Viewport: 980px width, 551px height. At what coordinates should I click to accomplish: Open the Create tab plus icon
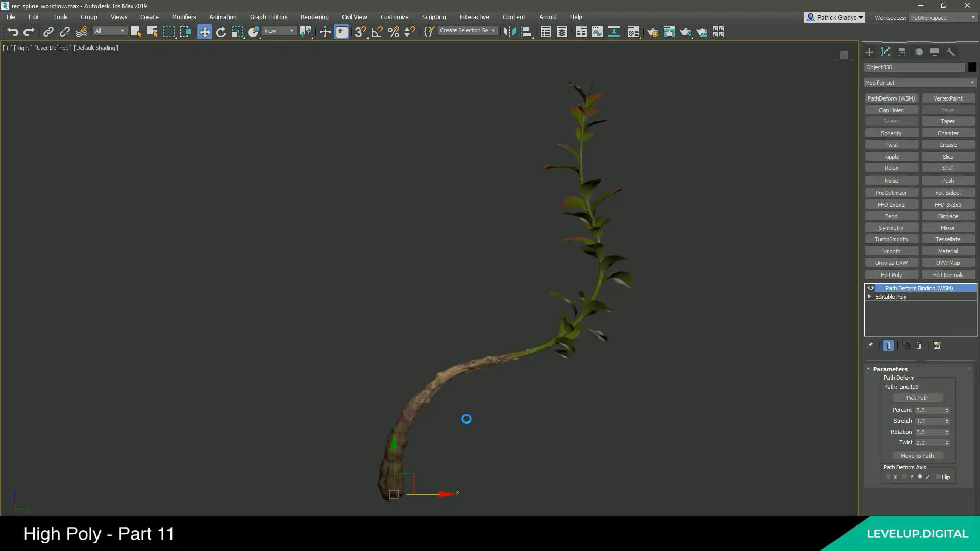click(869, 52)
